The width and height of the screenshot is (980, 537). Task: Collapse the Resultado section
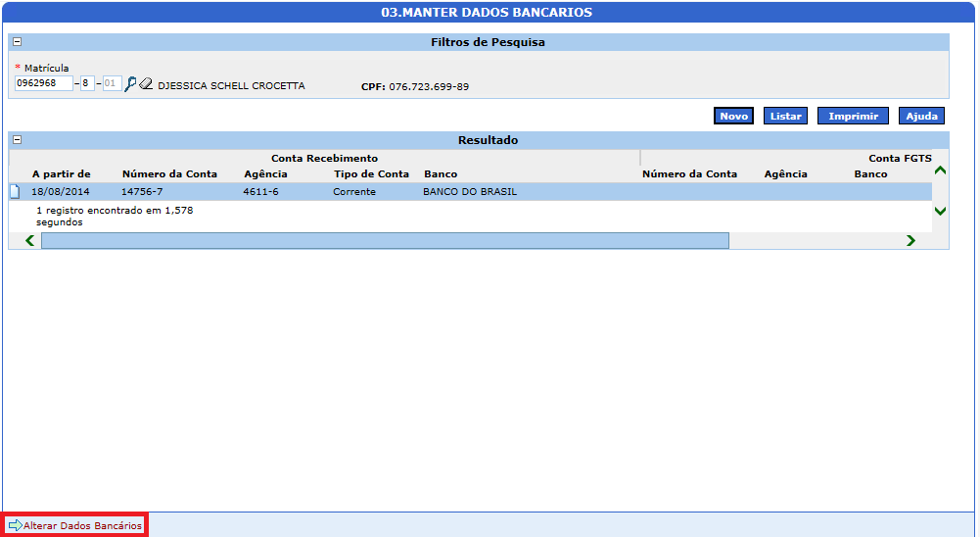(17, 140)
